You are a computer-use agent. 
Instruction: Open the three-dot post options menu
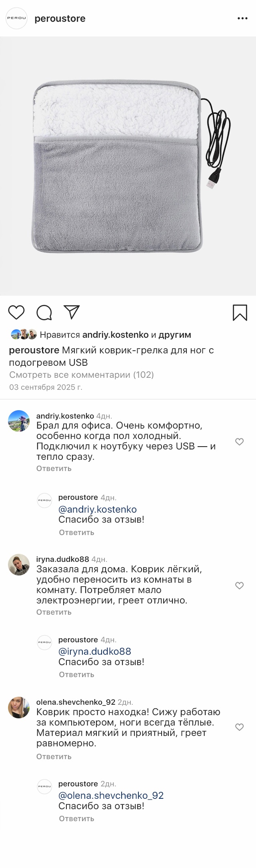coord(243,18)
